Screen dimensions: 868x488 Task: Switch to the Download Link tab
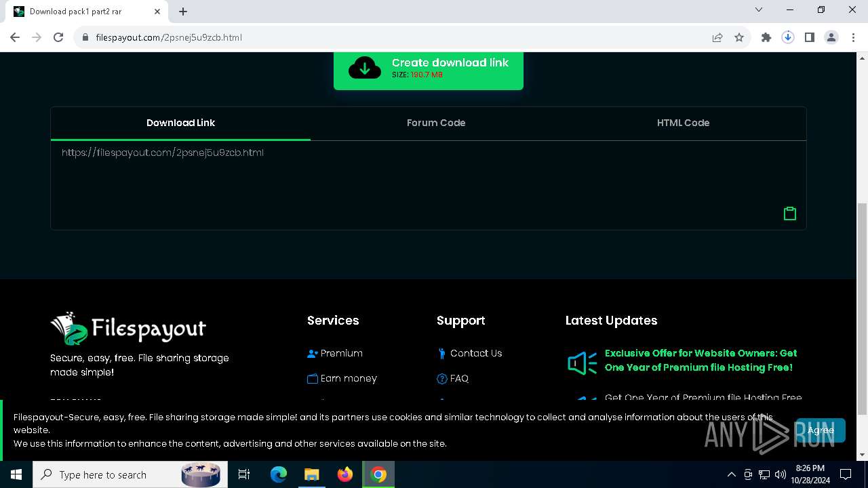coord(180,123)
